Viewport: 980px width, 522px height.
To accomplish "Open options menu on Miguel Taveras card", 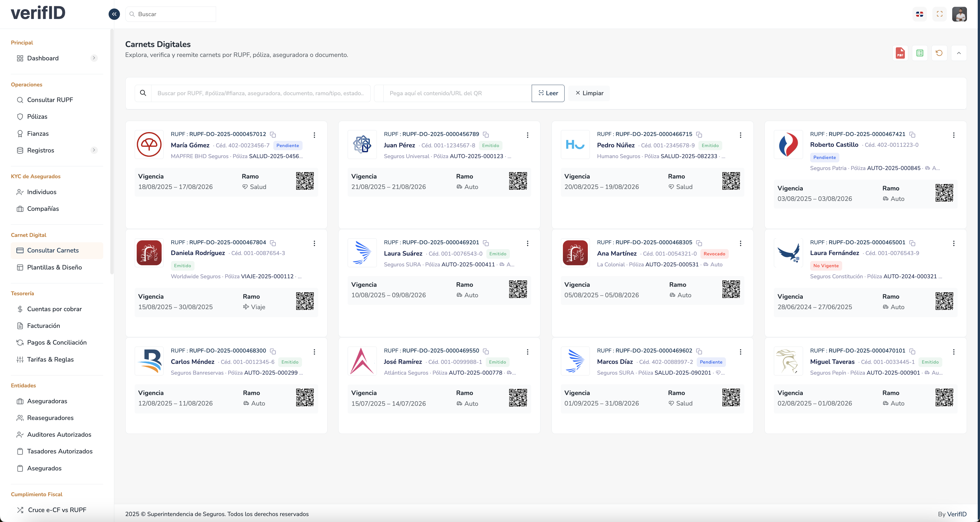I will pos(953,352).
